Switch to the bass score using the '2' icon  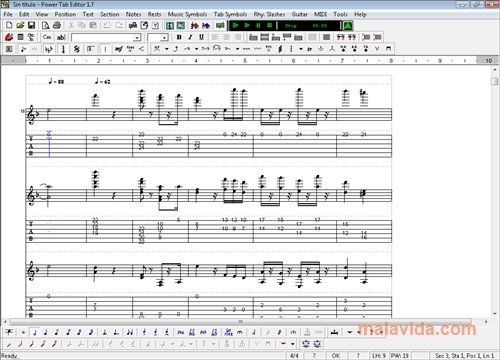(181, 25)
